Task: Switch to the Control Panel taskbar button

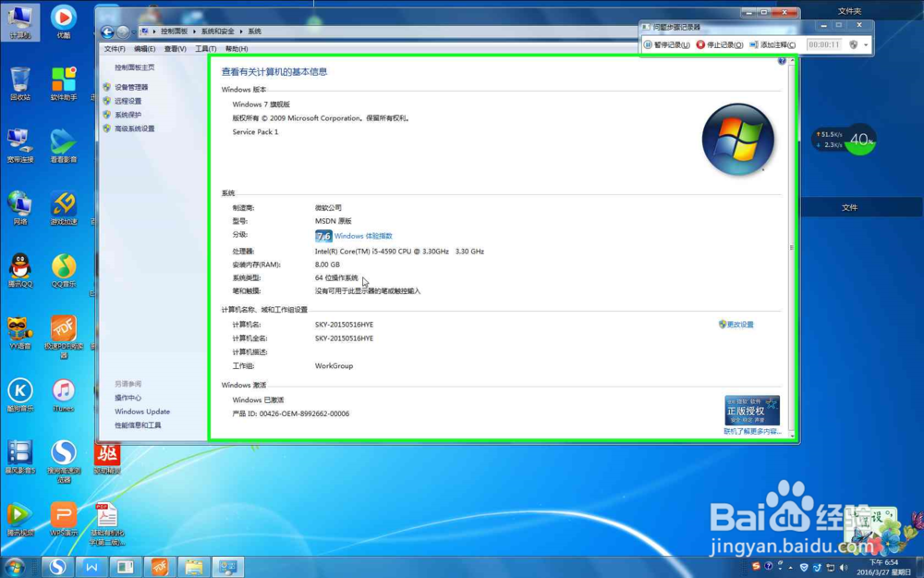Action: click(228, 568)
